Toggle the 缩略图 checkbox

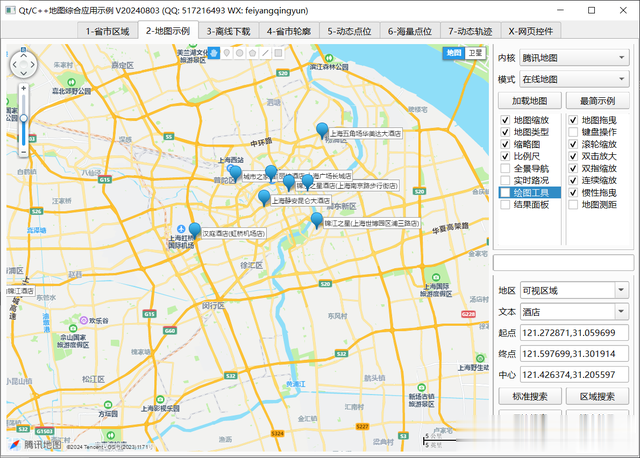pyautogui.click(x=505, y=144)
